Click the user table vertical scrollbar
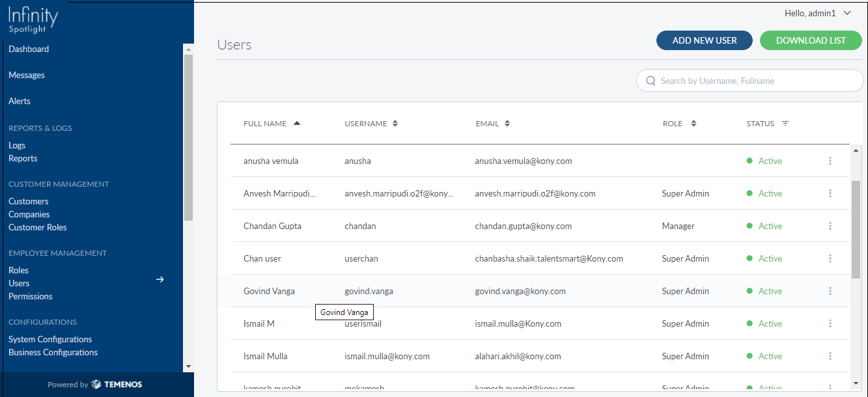This screenshot has width=868, height=397. (x=856, y=229)
